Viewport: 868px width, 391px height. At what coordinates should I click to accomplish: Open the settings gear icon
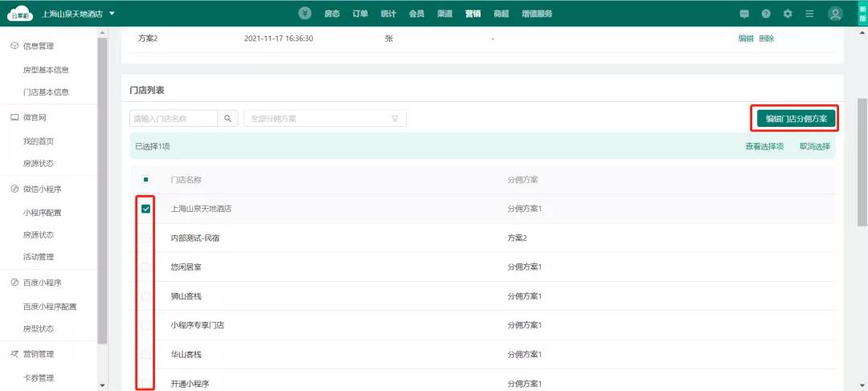(x=788, y=14)
